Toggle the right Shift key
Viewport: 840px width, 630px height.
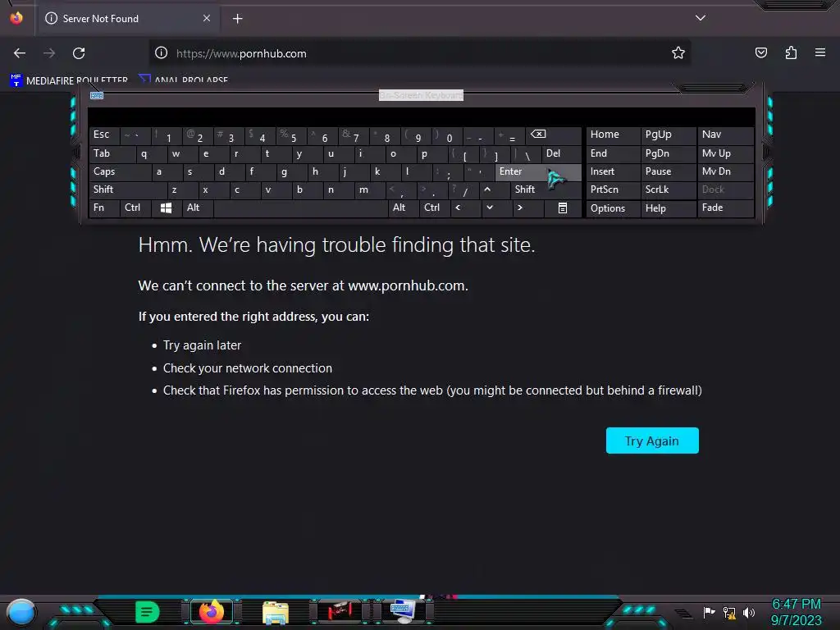[x=546, y=189]
